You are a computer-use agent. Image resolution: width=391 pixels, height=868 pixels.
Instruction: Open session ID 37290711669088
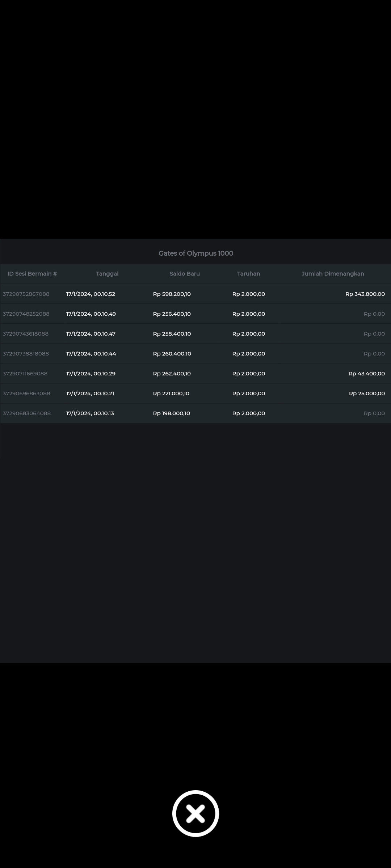click(25, 374)
